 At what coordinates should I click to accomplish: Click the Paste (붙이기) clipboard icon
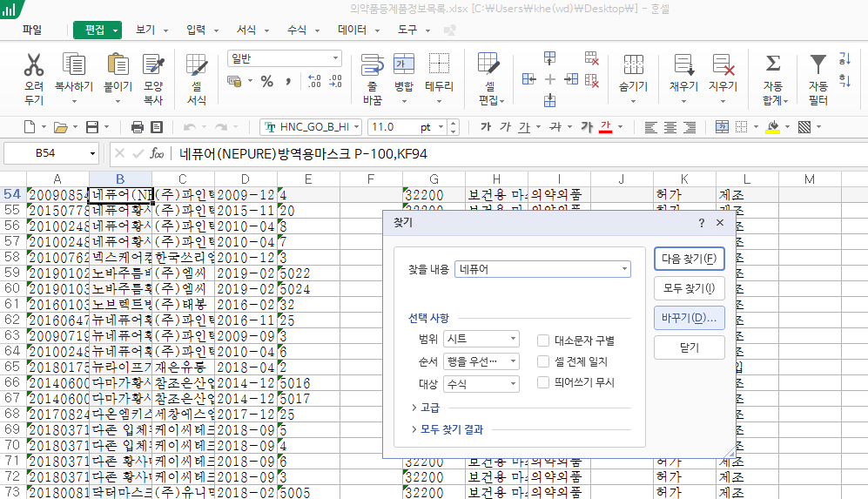(118, 64)
